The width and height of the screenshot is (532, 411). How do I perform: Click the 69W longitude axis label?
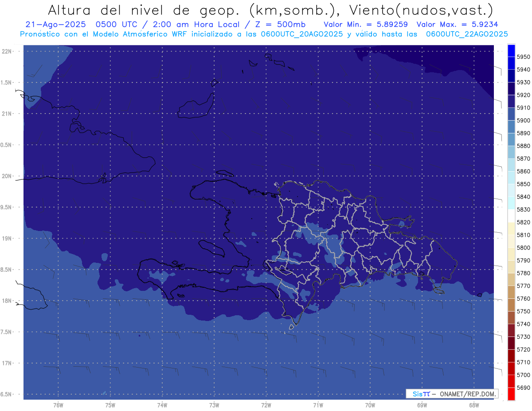[422, 405]
